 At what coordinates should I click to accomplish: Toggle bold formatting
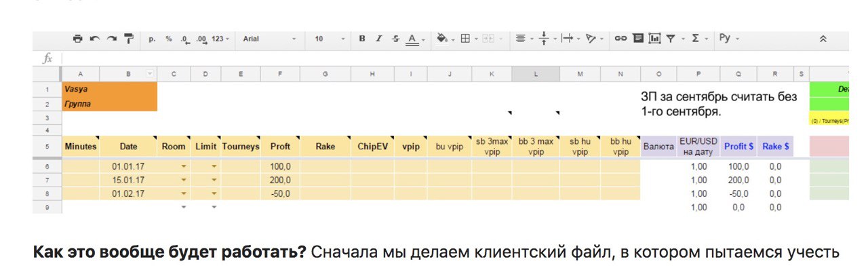click(x=363, y=39)
